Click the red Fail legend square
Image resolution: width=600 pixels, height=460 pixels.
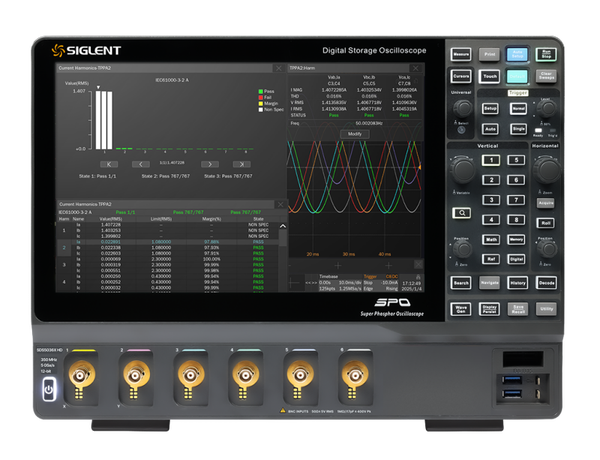pyautogui.click(x=261, y=97)
